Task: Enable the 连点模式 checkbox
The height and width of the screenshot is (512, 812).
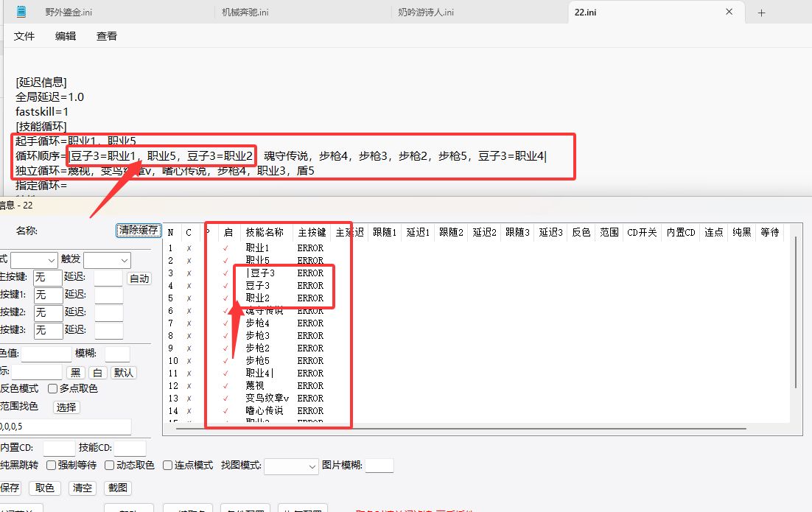Action: (167, 465)
